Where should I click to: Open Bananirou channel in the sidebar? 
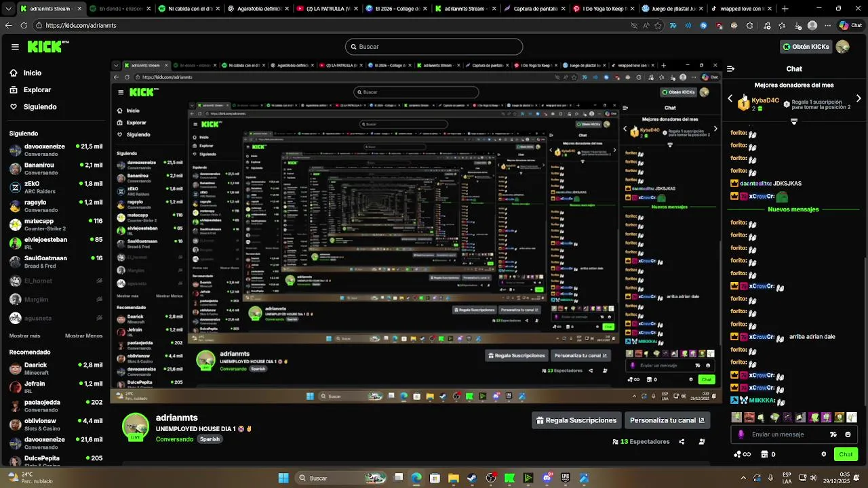pyautogui.click(x=56, y=169)
